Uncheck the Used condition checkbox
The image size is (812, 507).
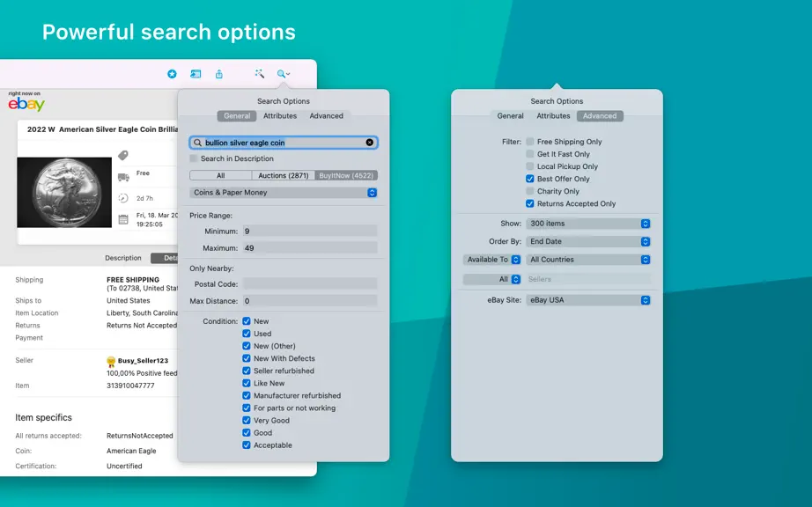(247, 334)
